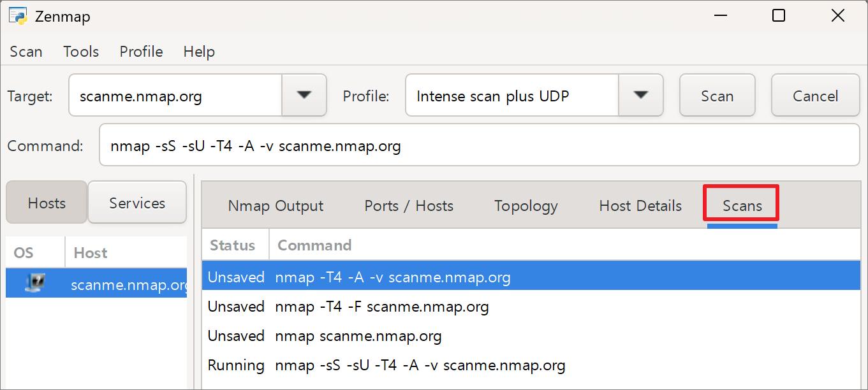Screen dimensions: 868x390
Task: Open the Scan menu
Action: pos(26,52)
